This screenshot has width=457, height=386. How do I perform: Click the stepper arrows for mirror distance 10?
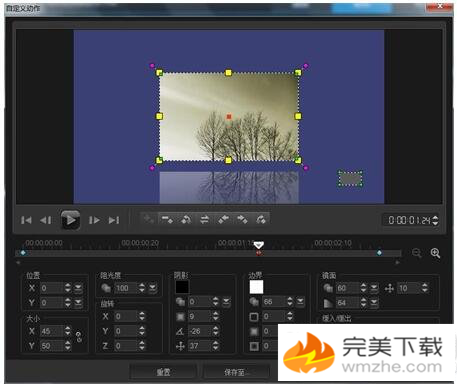425,288
